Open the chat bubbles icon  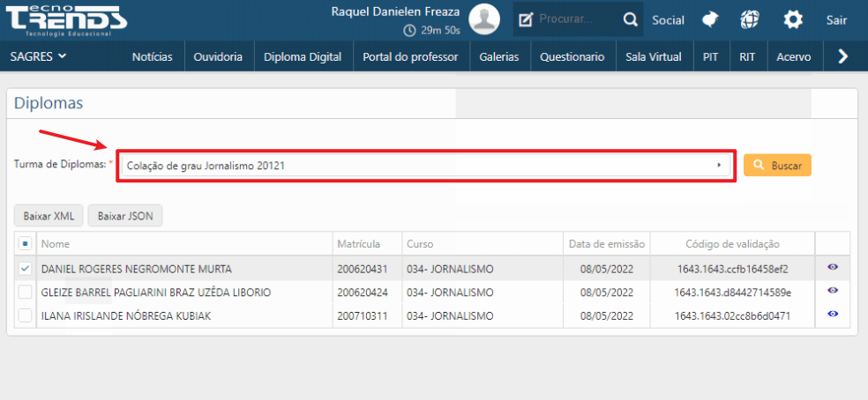pyautogui.click(x=710, y=19)
